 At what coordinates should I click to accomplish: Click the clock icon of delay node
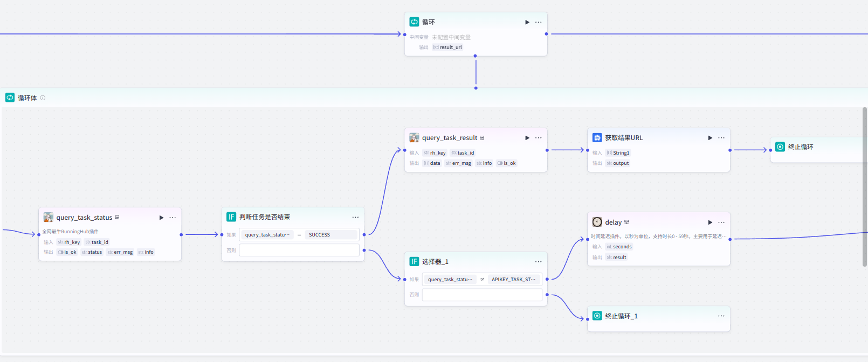pyautogui.click(x=597, y=222)
